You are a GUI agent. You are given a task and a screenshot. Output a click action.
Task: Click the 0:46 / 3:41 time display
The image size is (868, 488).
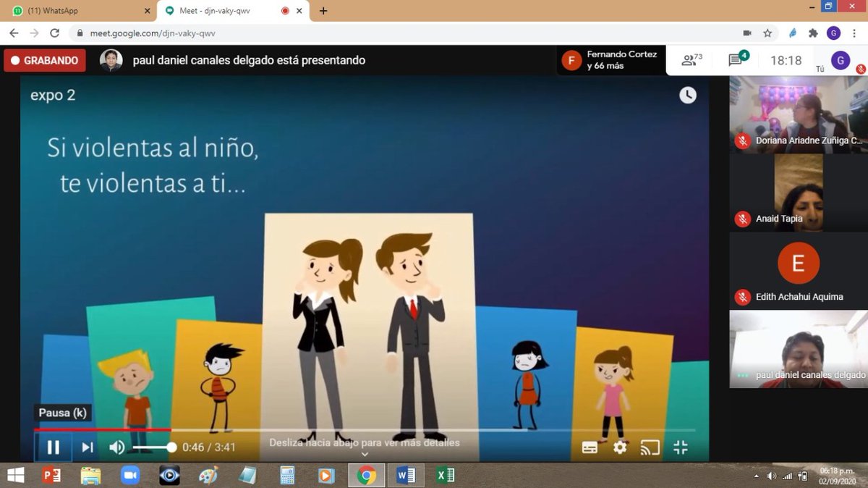point(209,447)
